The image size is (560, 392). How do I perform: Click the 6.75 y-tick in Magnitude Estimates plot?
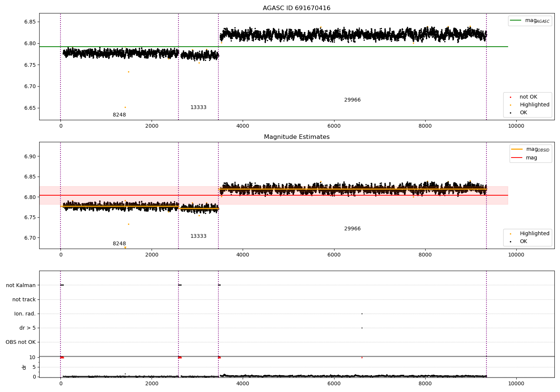tap(30, 218)
